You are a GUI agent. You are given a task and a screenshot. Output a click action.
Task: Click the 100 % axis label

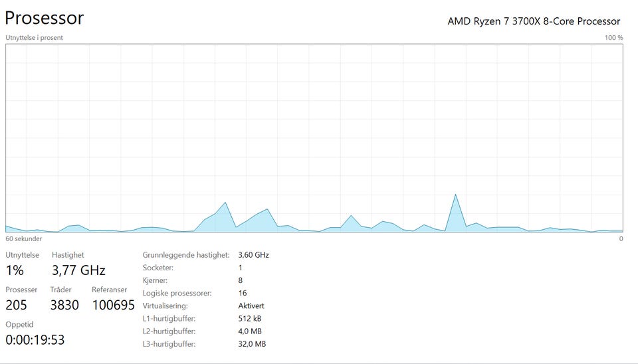pos(613,37)
